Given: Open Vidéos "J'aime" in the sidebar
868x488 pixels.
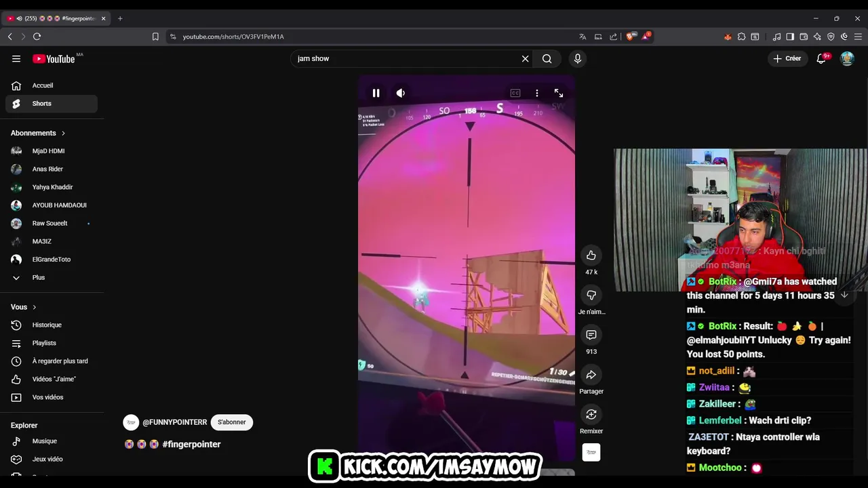Looking at the screenshot, I should (x=52, y=379).
